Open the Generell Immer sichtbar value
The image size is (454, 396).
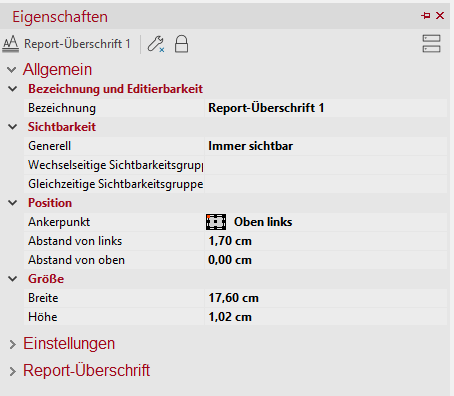326,146
